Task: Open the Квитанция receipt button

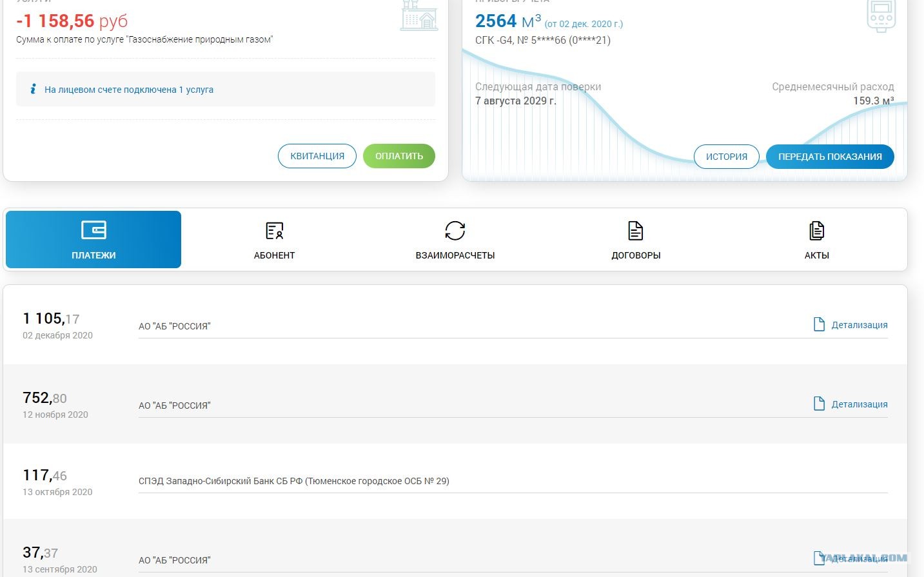Action: [x=317, y=156]
